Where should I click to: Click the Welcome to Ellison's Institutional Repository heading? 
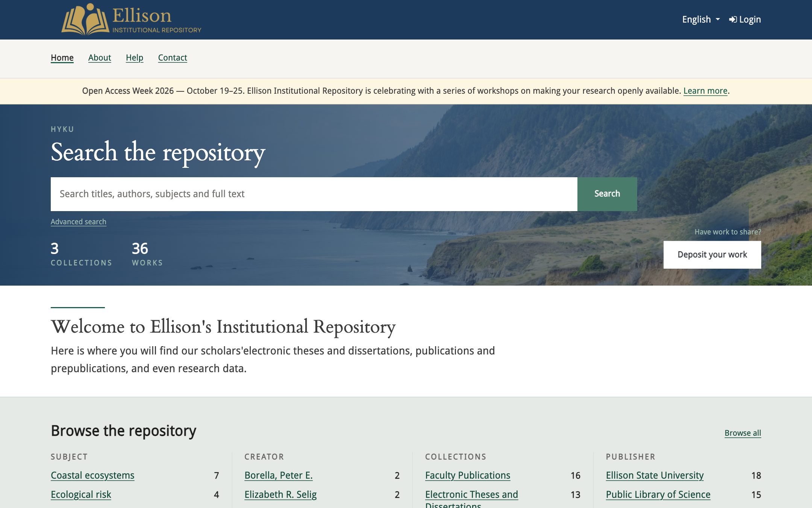point(223,327)
